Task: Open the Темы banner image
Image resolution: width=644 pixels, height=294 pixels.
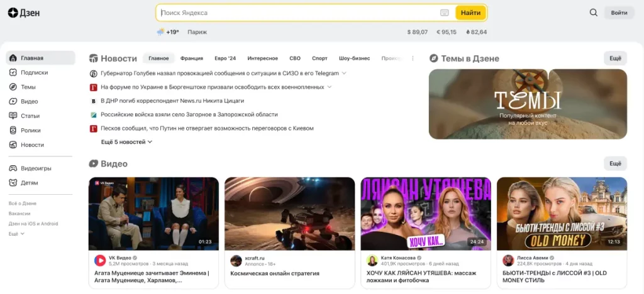Action: point(528,104)
